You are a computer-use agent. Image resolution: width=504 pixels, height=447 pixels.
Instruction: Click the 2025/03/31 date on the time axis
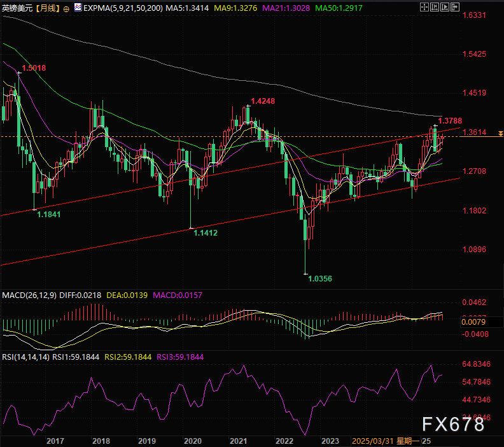pyautogui.click(x=374, y=441)
